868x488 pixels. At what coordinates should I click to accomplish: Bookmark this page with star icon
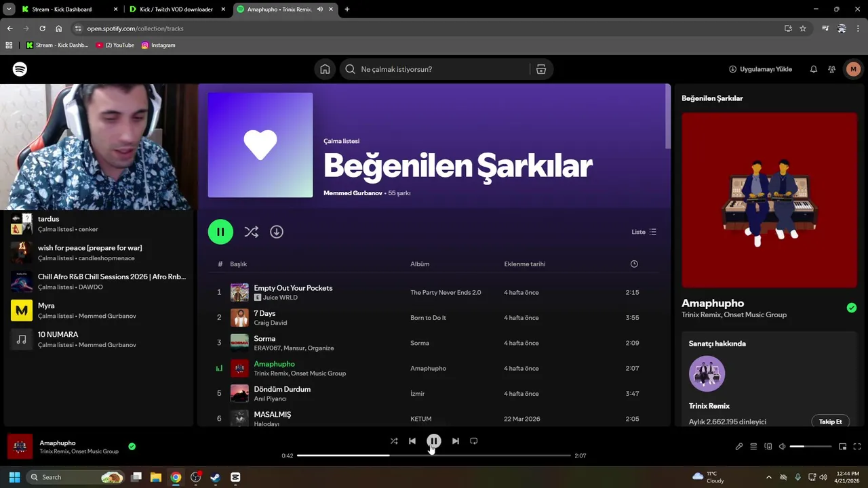click(x=803, y=28)
